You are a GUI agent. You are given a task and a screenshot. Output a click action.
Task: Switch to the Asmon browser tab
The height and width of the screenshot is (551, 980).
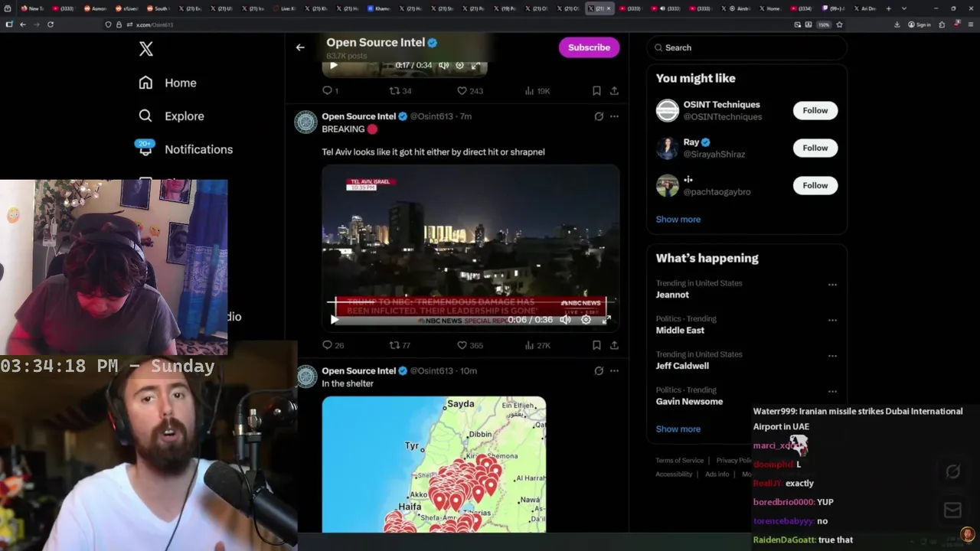[95, 8]
